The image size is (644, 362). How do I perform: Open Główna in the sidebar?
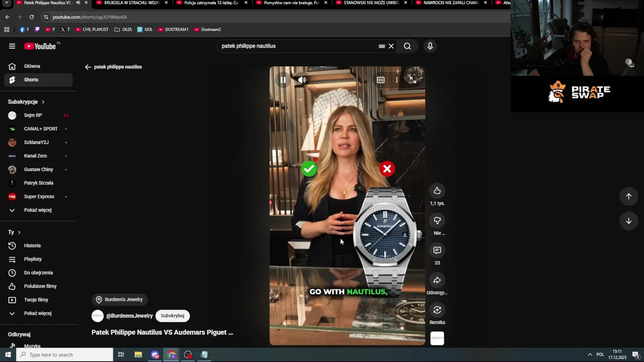[38, 66]
